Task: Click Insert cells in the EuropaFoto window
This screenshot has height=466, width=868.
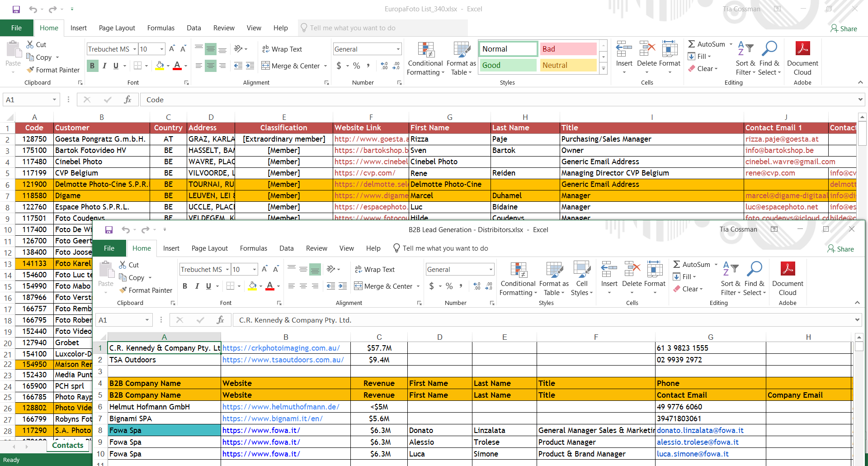Action: click(x=624, y=58)
